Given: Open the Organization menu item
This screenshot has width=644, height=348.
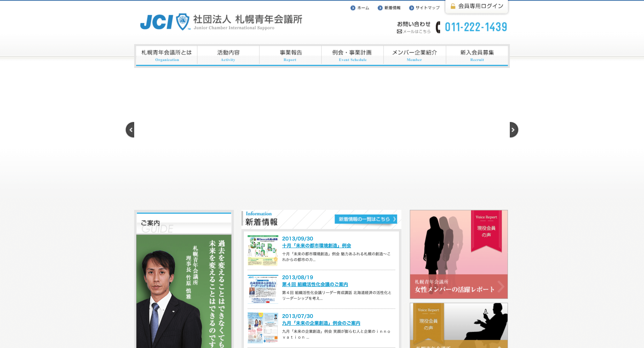Looking at the screenshot, I should tap(167, 55).
